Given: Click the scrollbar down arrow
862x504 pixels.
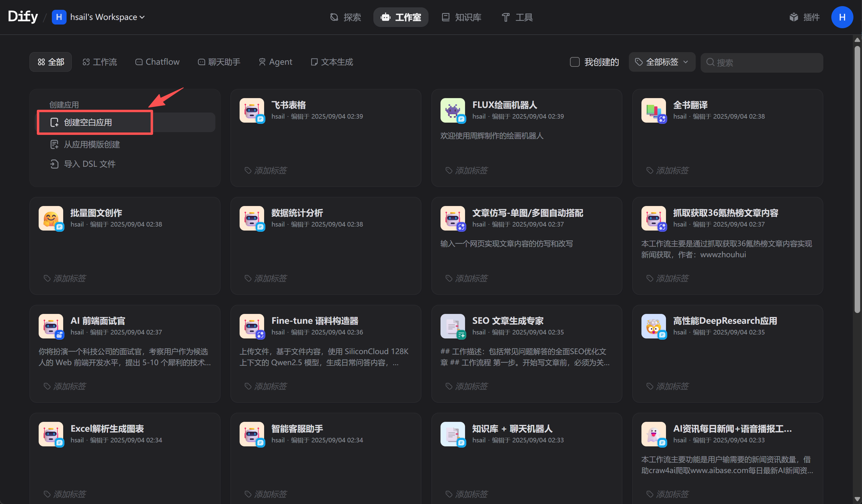Looking at the screenshot, I should (857, 499).
